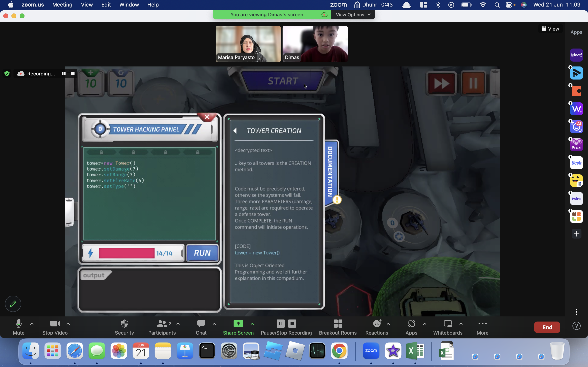Open the twine app icon
The height and width of the screenshot is (367, 588).
click(x=576, y=199)
